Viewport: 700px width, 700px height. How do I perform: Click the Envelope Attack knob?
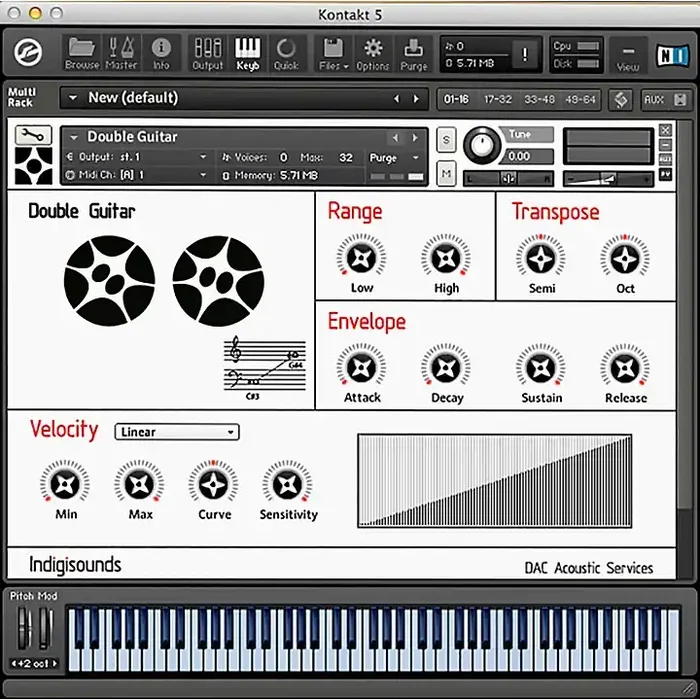[x=361, y=367]
